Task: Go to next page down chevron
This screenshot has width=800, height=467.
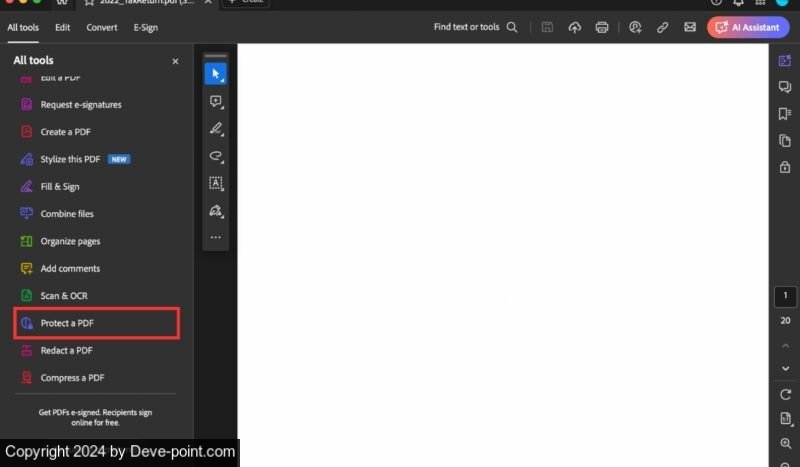Action: click(785, 369)
